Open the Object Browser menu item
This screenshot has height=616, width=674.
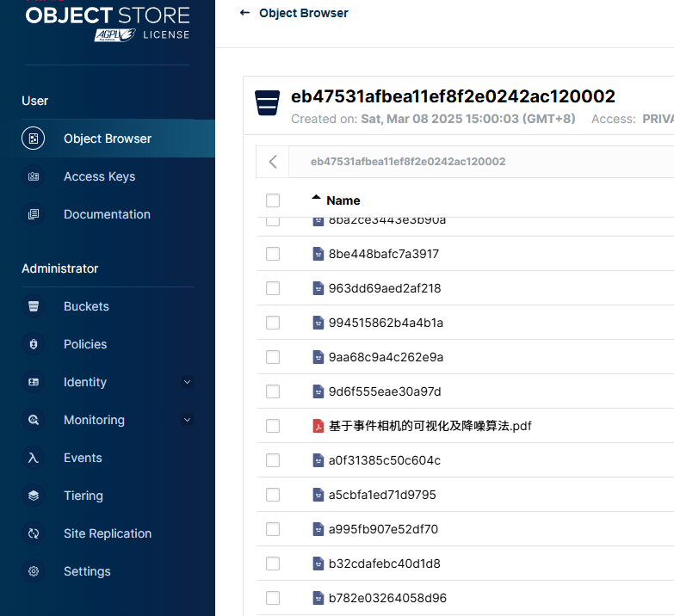[108, 139]
